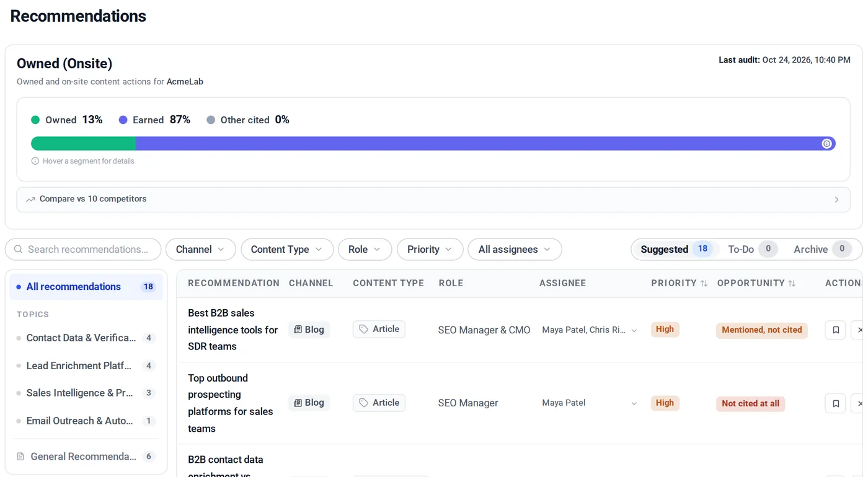The image size is (868, 477).
Task: Click the Not cited at all opportunity badge
Action: tap(750, 403)
